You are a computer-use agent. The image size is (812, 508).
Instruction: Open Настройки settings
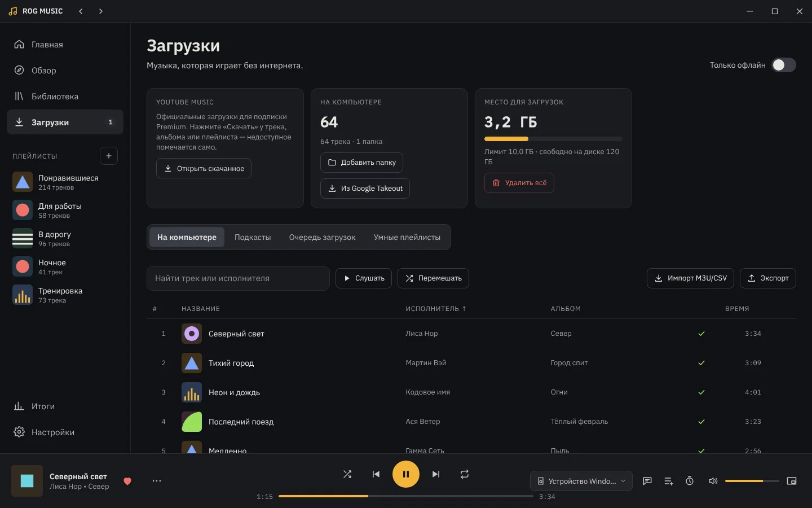click(65, 432)
